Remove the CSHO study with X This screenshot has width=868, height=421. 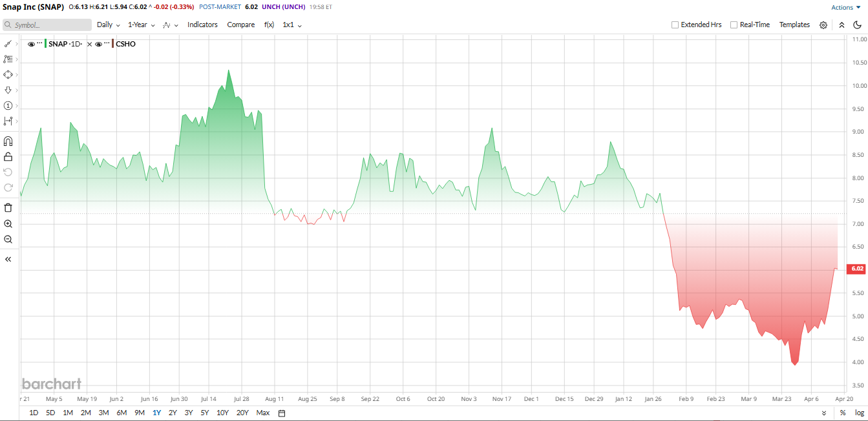[89, 44]
